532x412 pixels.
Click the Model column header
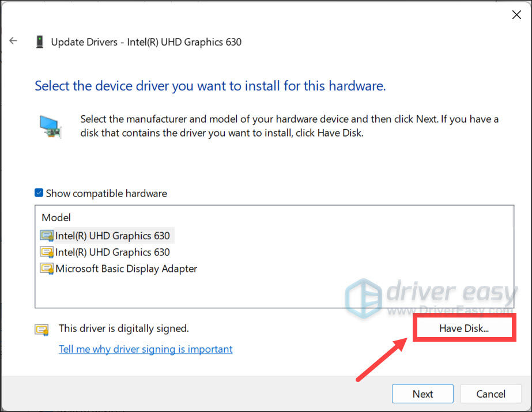pyautogui.click(x=56, y=218)
